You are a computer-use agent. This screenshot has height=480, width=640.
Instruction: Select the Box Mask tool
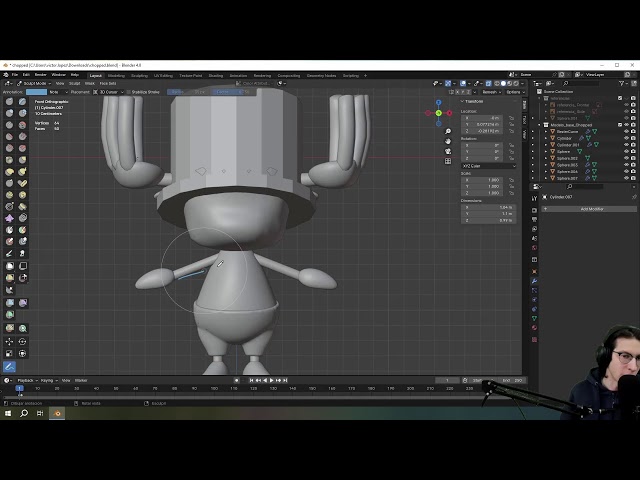(9, 266)
